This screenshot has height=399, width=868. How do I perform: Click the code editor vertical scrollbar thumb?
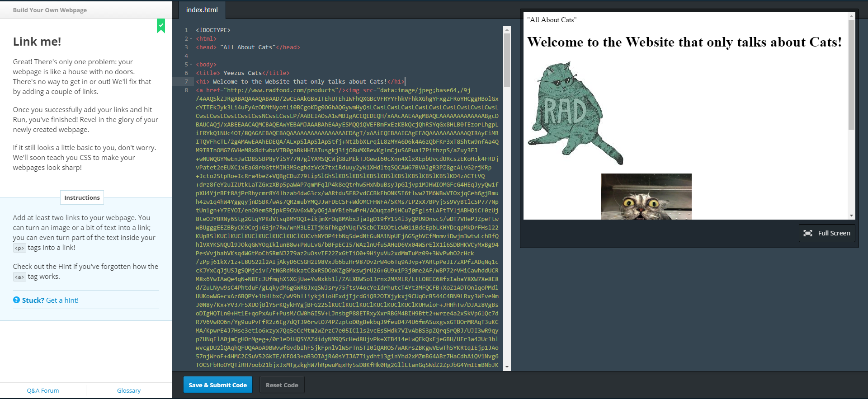pyautogui.click(x=507, y=59)
